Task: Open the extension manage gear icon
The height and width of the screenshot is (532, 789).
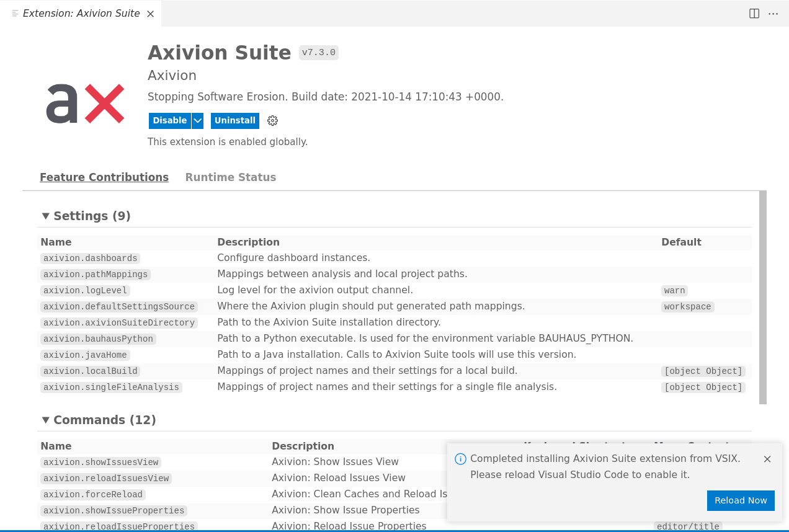Action: pos(272,120)
